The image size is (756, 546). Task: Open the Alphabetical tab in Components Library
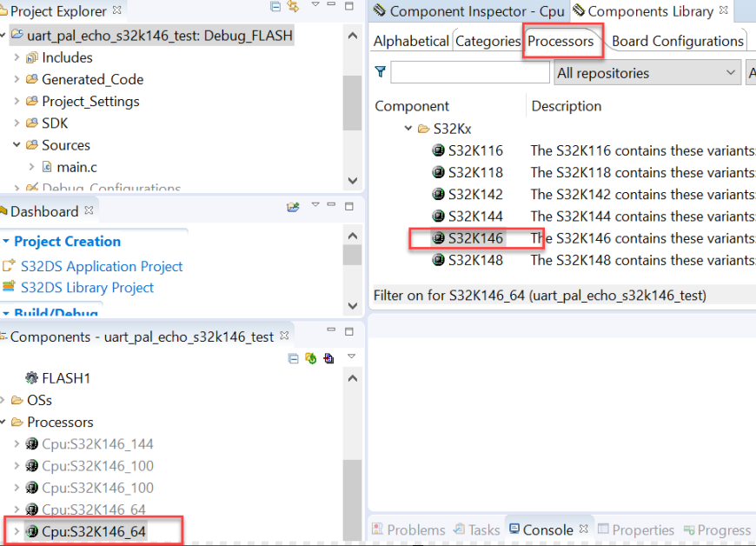(410, 40)
